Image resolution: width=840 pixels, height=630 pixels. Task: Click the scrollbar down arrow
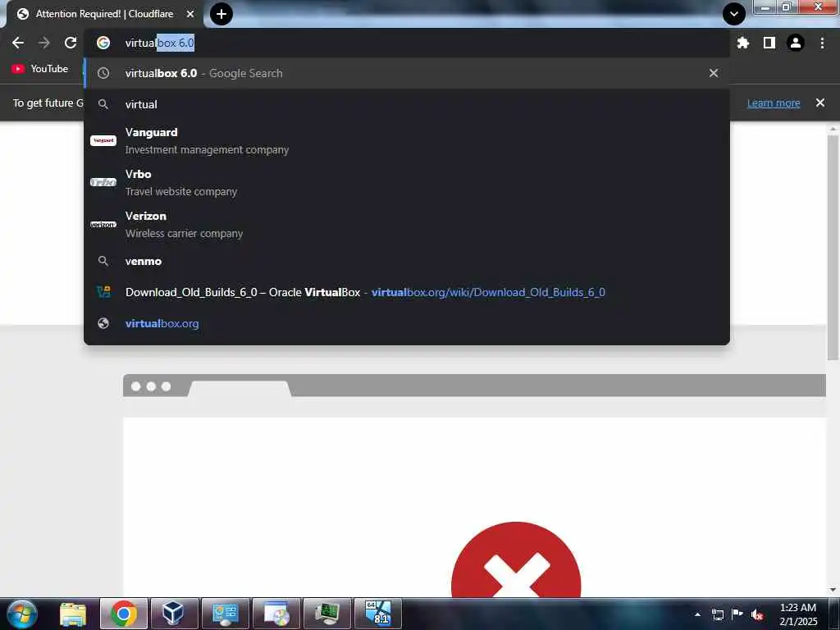coord(833,590)
